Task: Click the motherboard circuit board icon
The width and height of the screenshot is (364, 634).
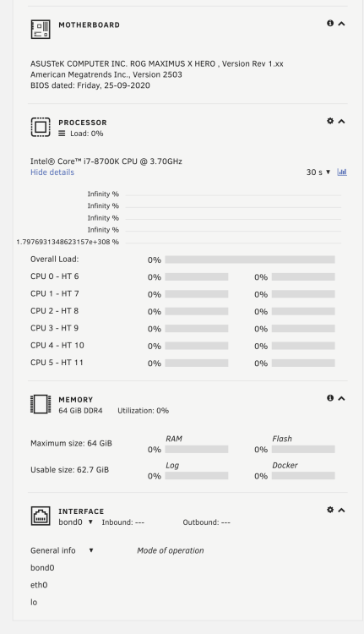Action: pos(41,30)
